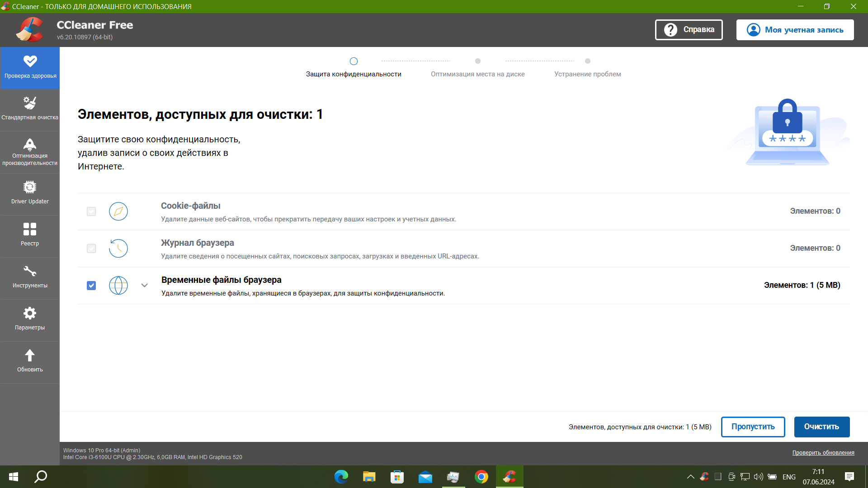Image resolution: width=868 pixels, height=488 pixels.
Task: Expand the Временные файлы браузера details chevron
Action: click(145, 286)
